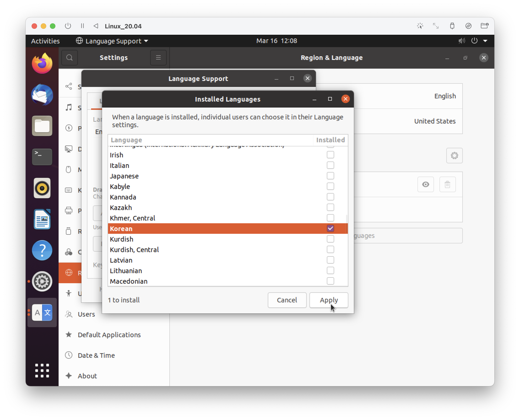
Task: Open Terminal from the dock
Action: [x=42, y=157]
